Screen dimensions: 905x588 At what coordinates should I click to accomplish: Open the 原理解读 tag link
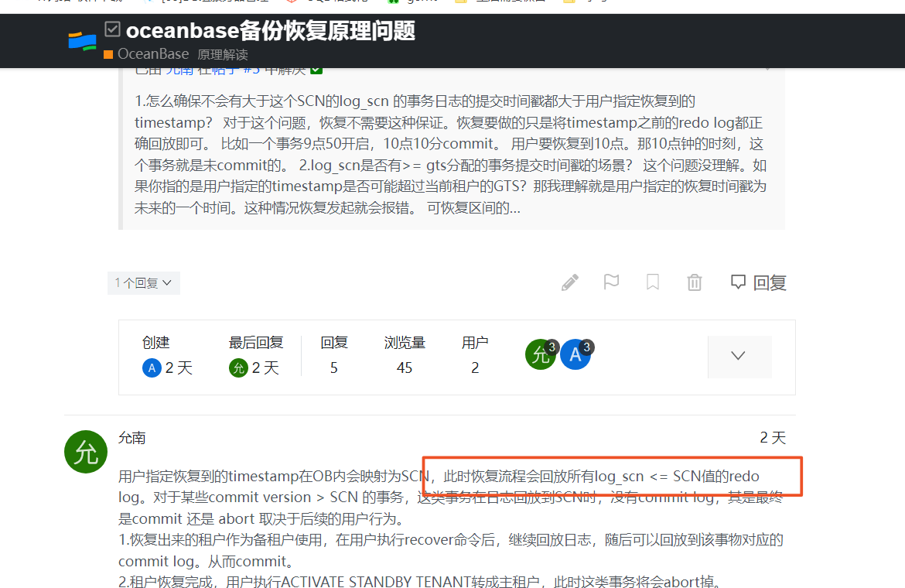coord(223,55)
